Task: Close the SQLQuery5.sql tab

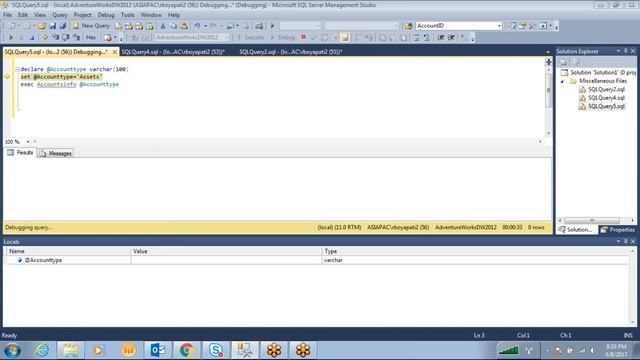Action: click(x=115, y=52)
